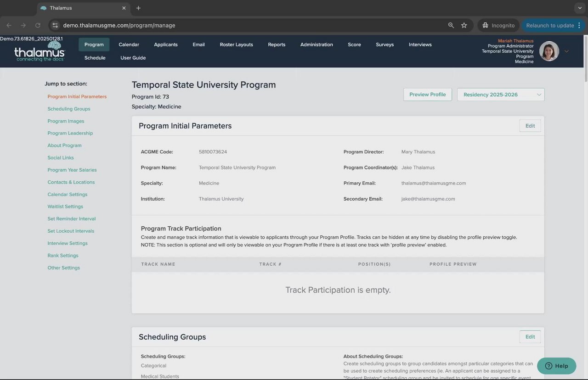Click the Incognito indicator
Image resolution: width=588 pixels, height=380 pixels.
[498, 25]
